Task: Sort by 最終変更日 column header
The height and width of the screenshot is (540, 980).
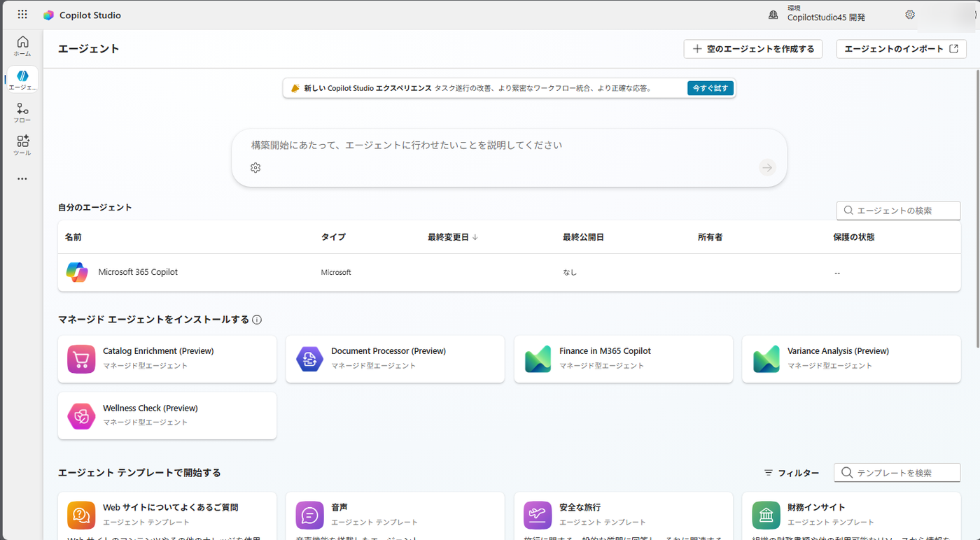Action: click(453, 237)
